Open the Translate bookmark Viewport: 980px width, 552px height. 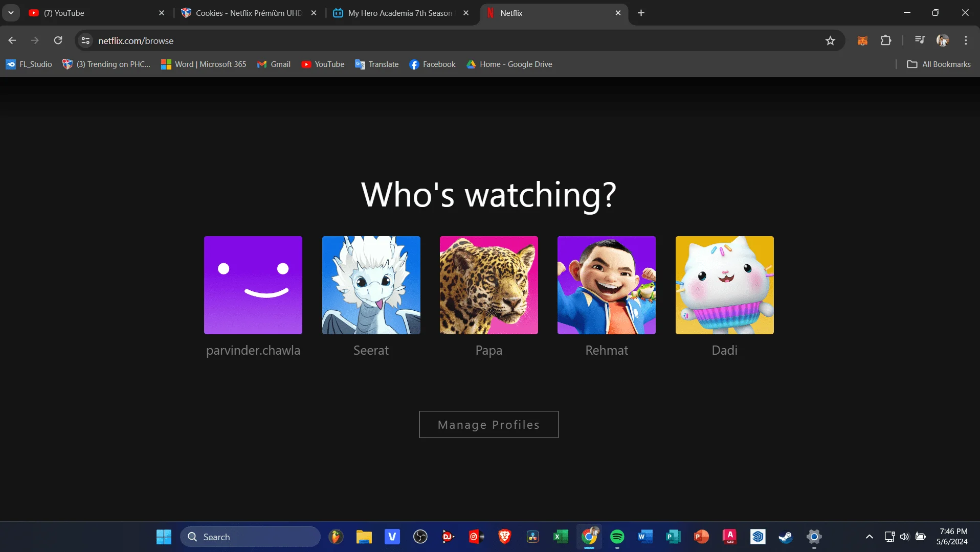(376, 64)
